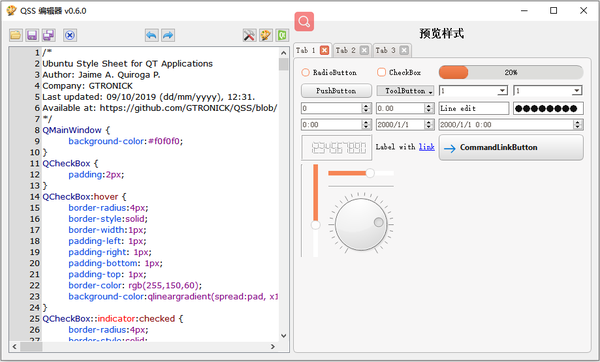Expand the second combo box dropdown
The image size is (600, 362).
click(x=577, y=91)
